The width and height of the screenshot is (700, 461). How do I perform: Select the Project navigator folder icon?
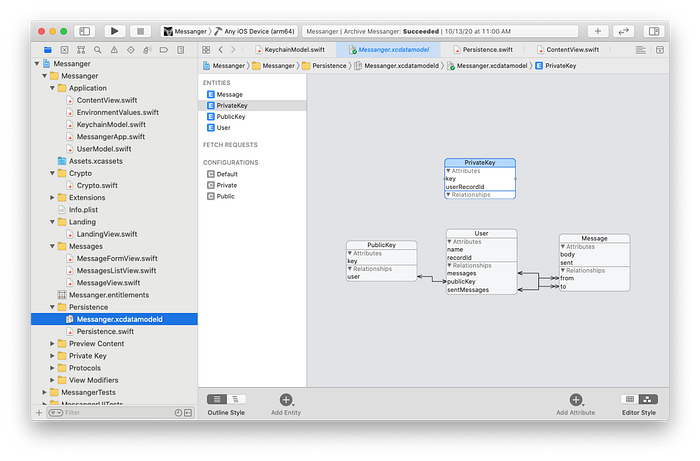click(48, 50)
